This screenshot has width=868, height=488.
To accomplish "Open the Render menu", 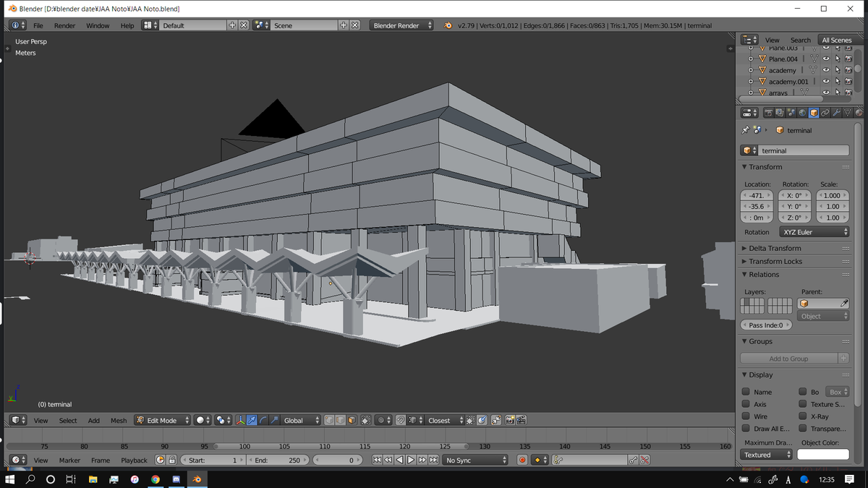I will pos(64,25).
